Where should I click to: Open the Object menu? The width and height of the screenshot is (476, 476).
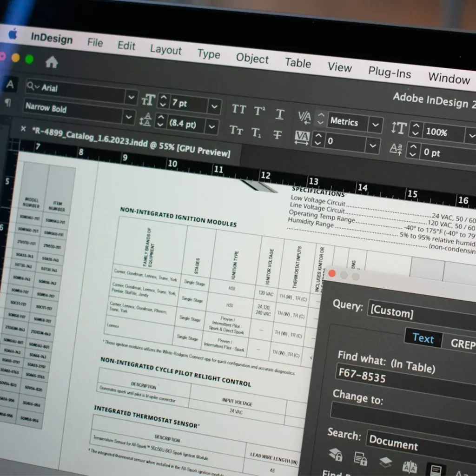252,58
